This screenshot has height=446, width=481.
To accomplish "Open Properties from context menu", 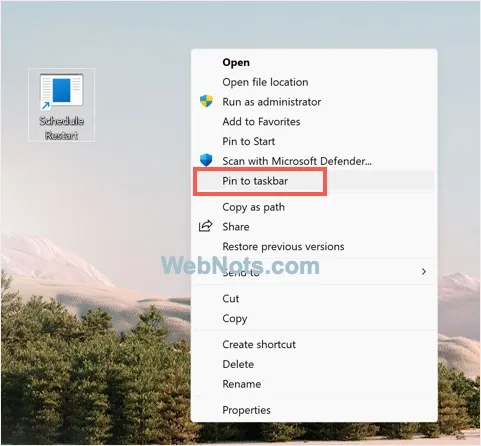I will 246,410.
